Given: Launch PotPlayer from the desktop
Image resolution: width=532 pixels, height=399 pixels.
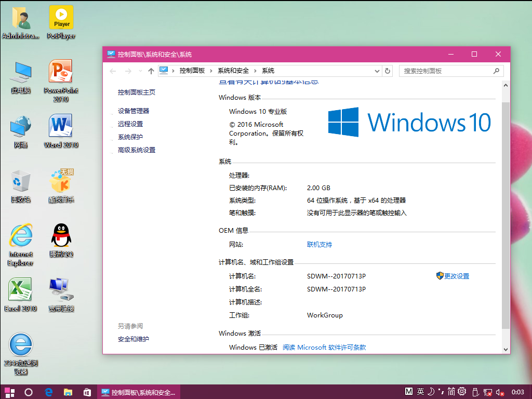Looking at the screenshot, I should pos(61,22).
